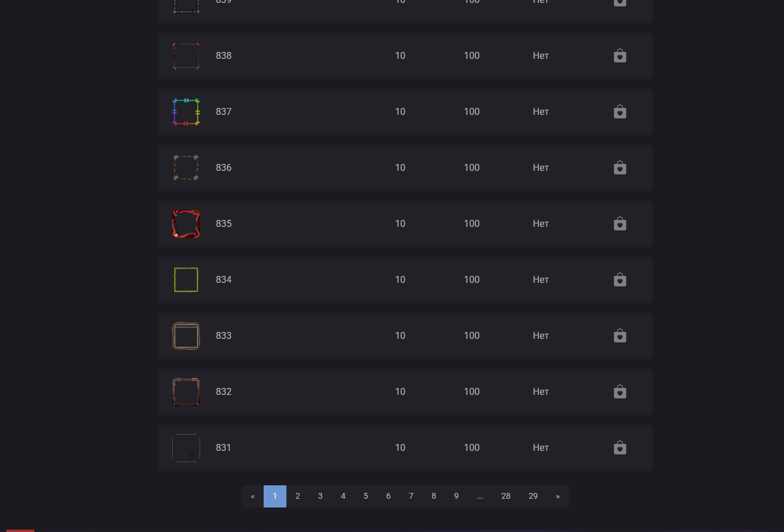
Task: Click the shopping bag icon for frame 831
Action: coord(620,448)
